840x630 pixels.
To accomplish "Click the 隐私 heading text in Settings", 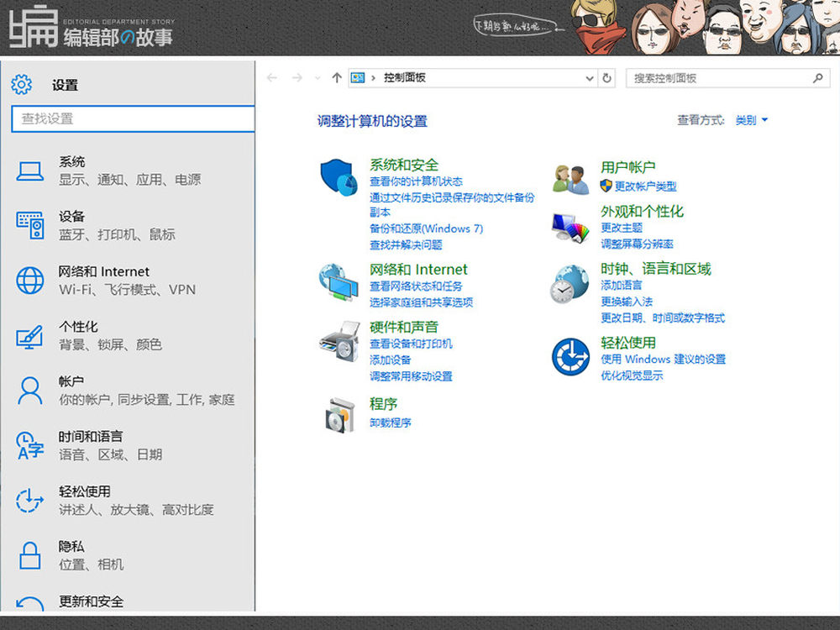I will [71, 547].
